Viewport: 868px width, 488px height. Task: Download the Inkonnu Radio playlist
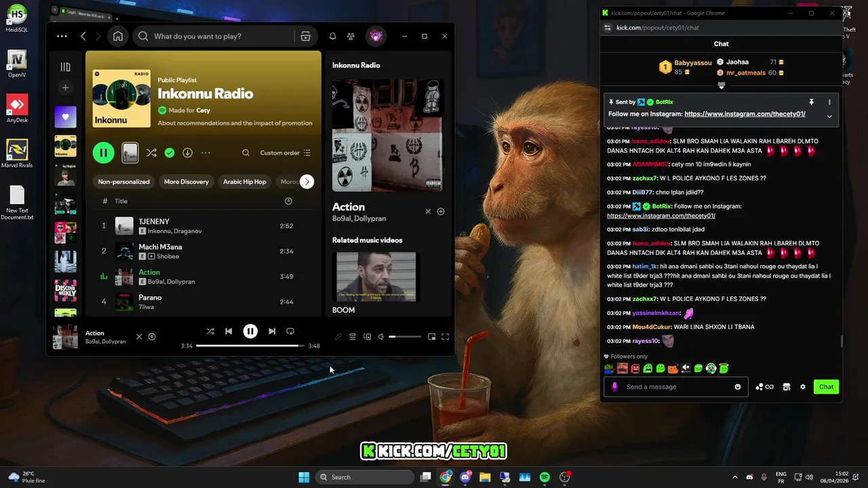[x=187, y=152]
